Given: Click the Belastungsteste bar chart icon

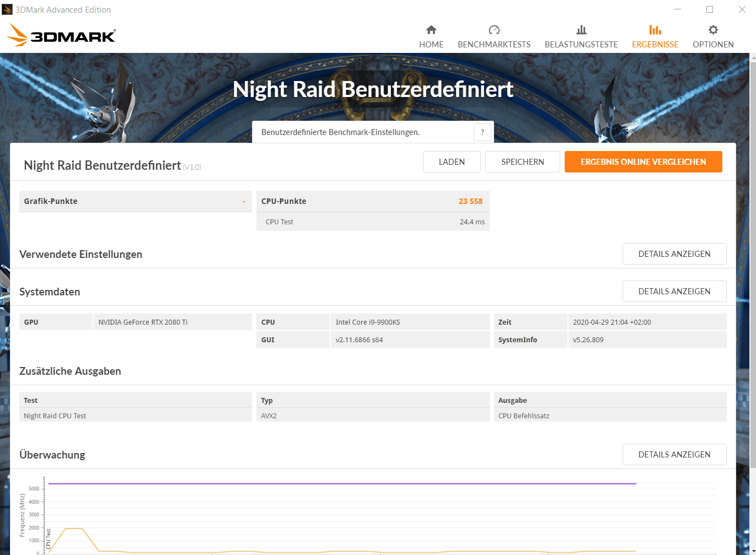Looking at the screenshot, I should pyautogui.click(x=581, y=30).
